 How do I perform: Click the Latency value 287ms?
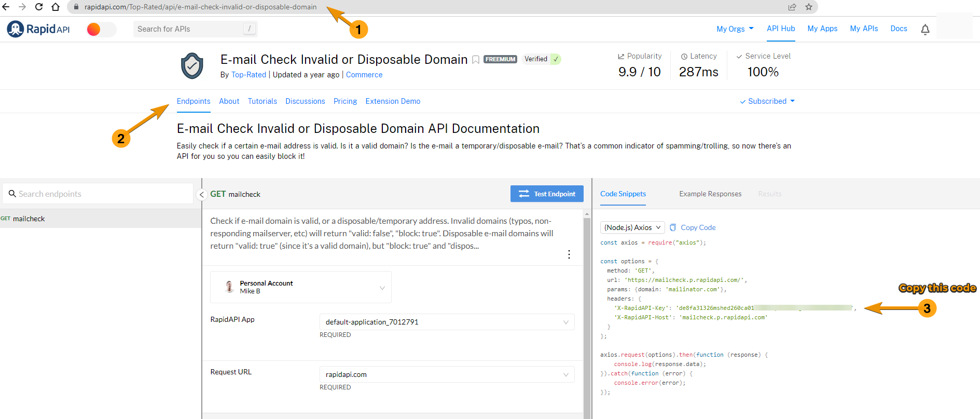pyautogui.click(x=698, y=72)
